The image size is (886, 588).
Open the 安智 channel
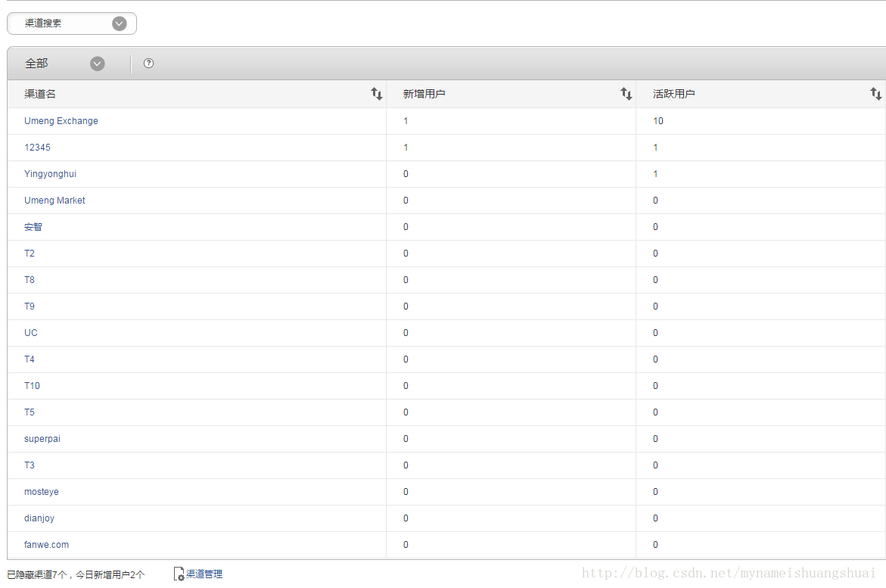pyautogui.click(x=33, y=227)
